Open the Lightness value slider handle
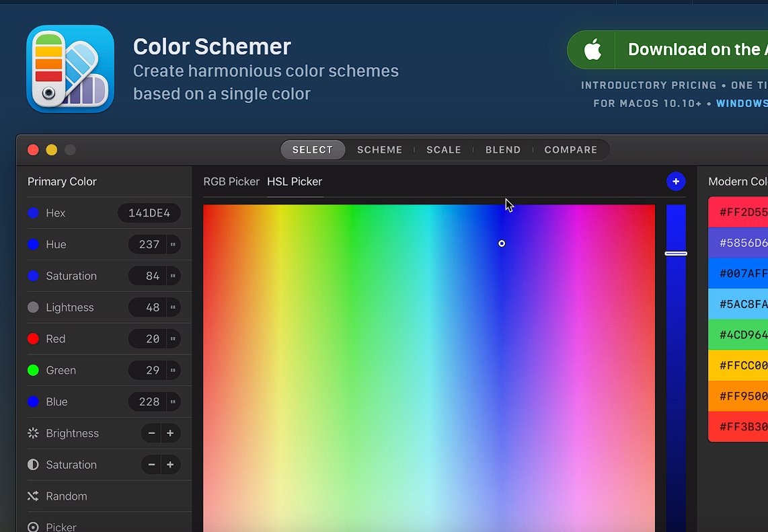Image resolution: width=768 pixels, height=532 pixels. 173,307
